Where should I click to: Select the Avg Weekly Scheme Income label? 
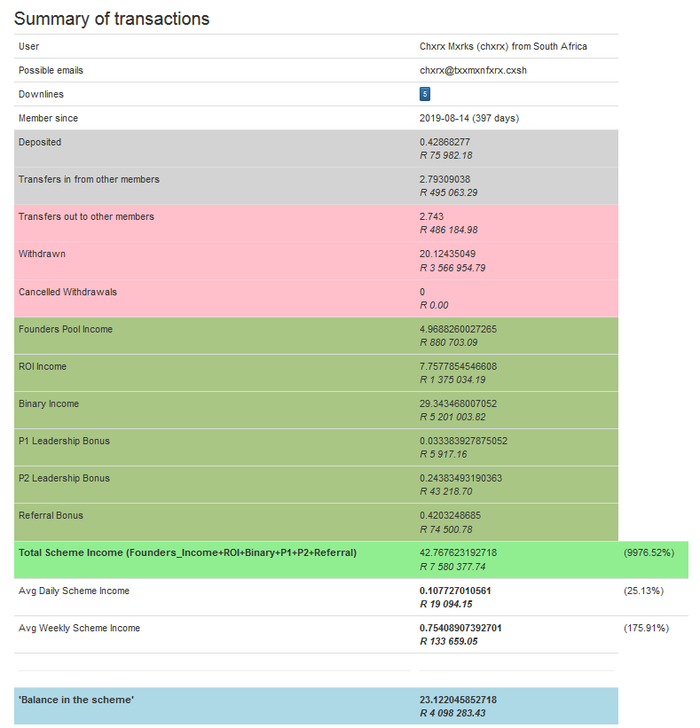click(79, 628)
